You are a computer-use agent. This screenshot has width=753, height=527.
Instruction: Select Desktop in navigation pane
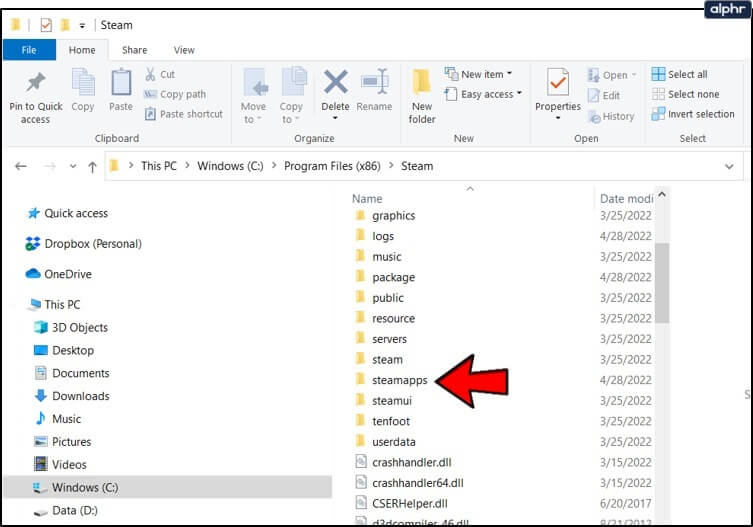pos(64,350)
